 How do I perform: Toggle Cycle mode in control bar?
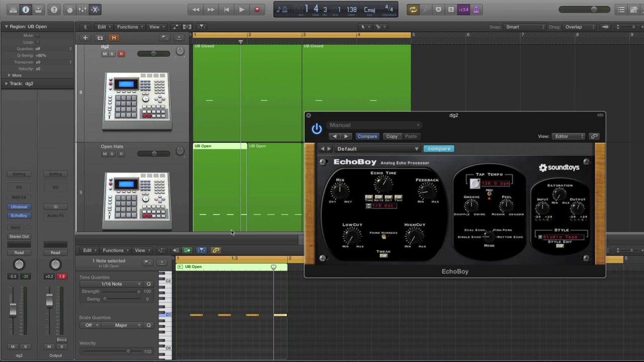[x=413, y=10]
